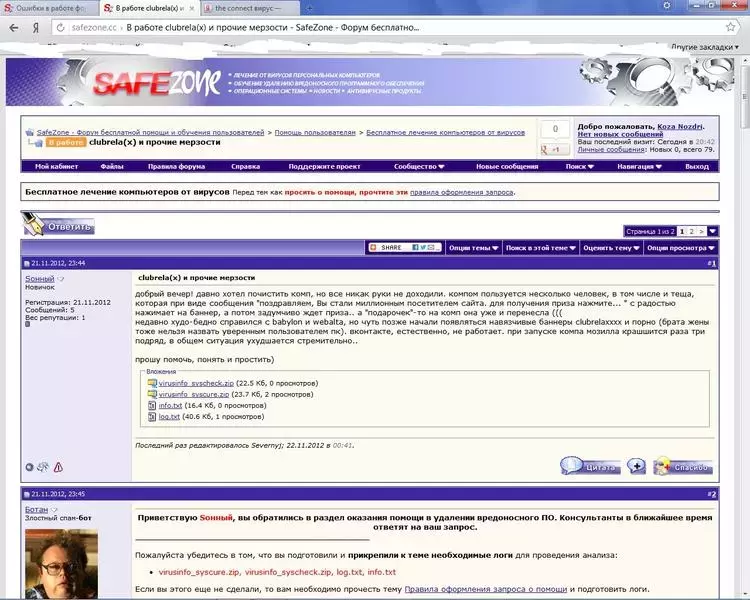Click the SafeZone logo banner
This screenshot has height=600, width=750.
tap(157, 82)
